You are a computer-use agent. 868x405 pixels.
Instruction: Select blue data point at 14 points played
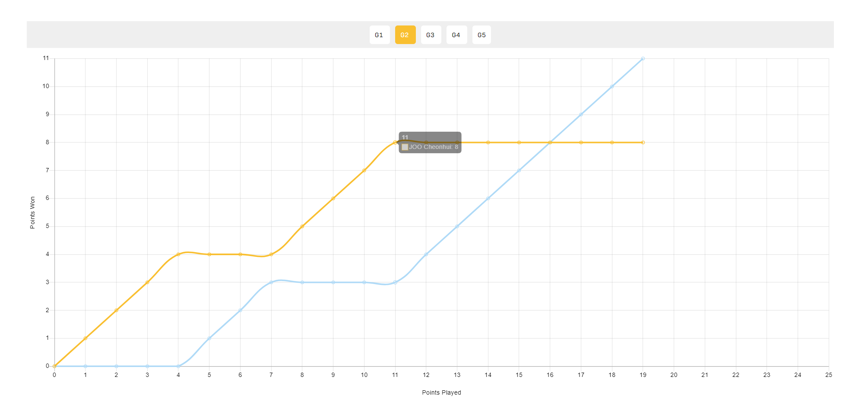(x=488, y=199)
